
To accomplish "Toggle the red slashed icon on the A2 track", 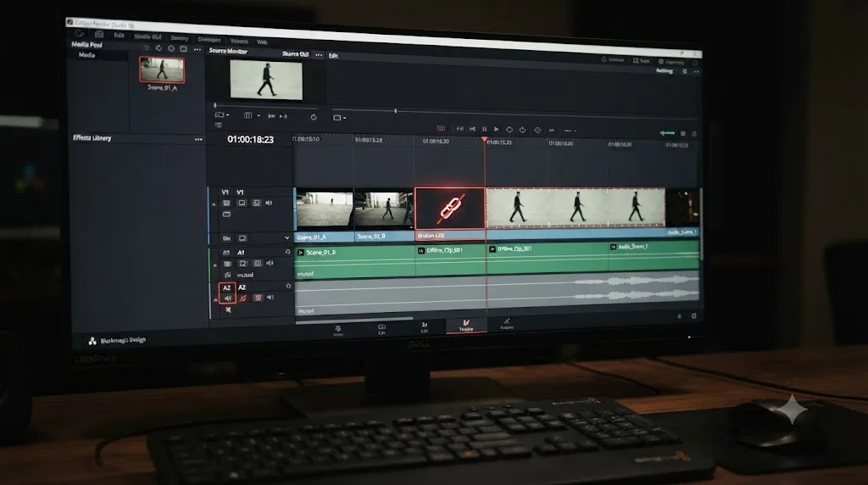I will [242, 298].
